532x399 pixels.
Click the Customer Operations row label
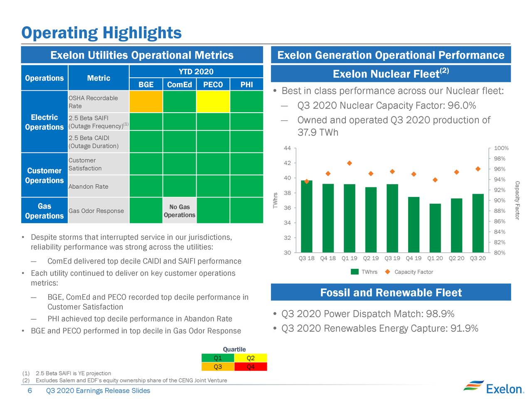pyautogui.click(x=44, y=175)
